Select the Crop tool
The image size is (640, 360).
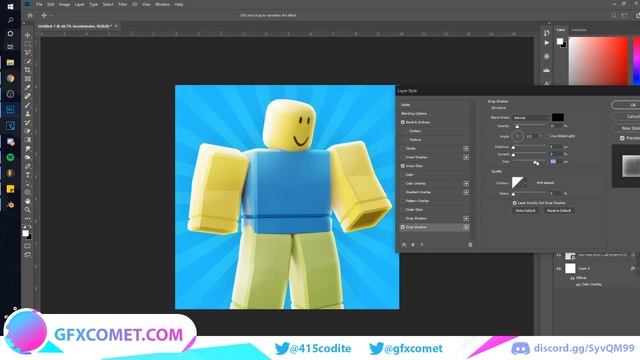coord(27,70)
